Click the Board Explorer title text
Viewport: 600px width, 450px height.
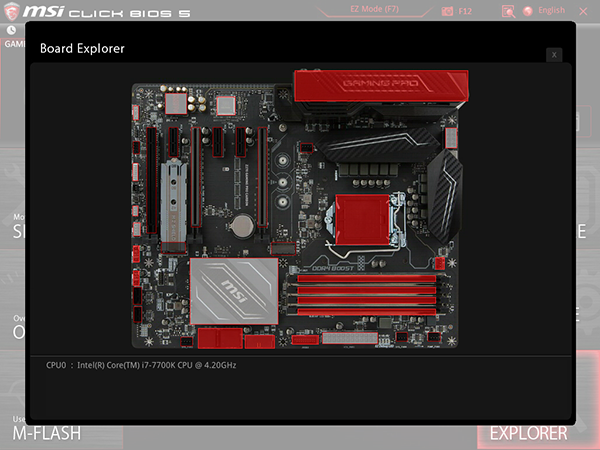(82, 49)
